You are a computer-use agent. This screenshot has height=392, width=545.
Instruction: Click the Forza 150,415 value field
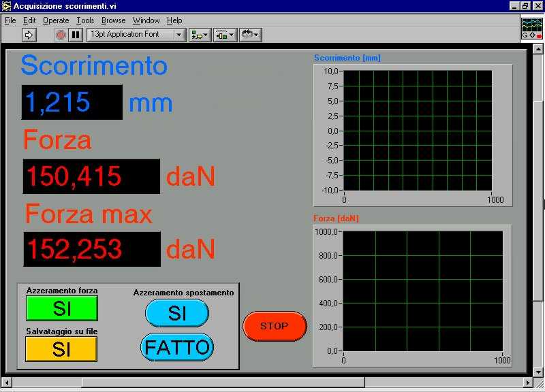pos(91,176)
